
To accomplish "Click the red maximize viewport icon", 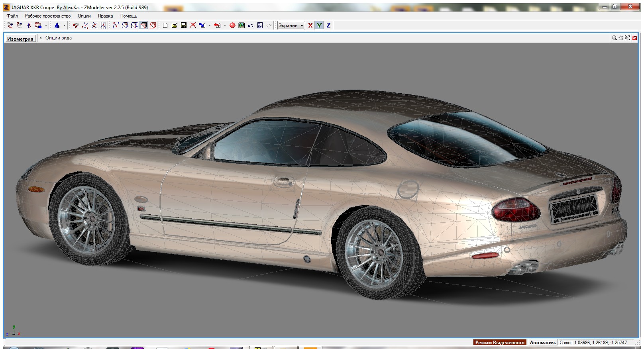I will point(634,38).
